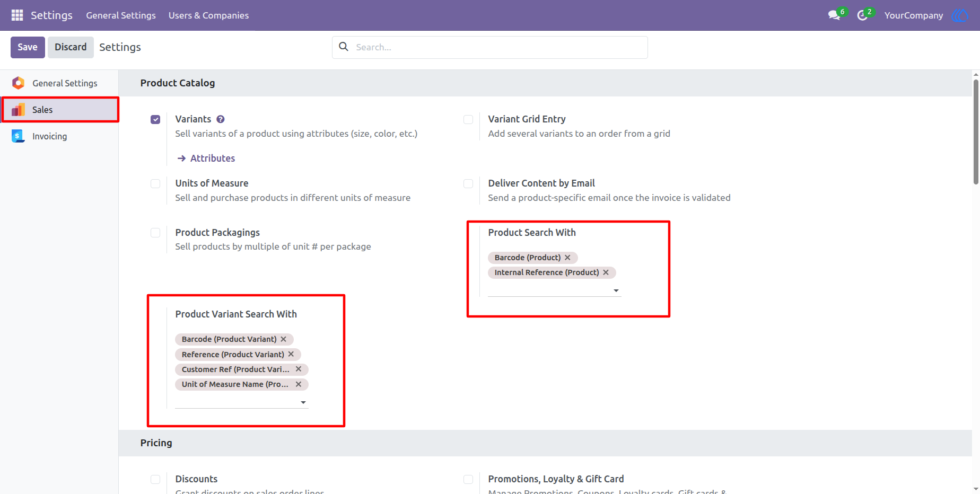The image size is (980, 494).
Task: Remove the Unit of Measure Name tag
Action: [299, 384]
